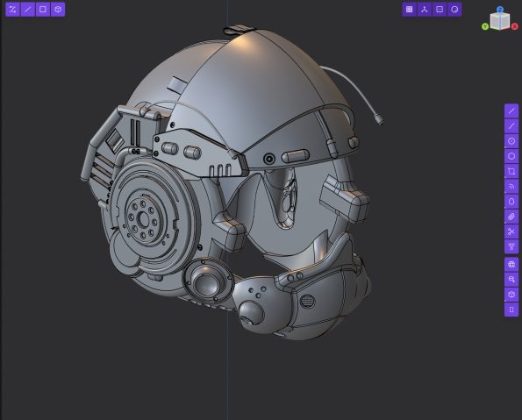Select control-point selection mode icon
This screenshot has height=420, width=522.
click(x=12, y=10)
